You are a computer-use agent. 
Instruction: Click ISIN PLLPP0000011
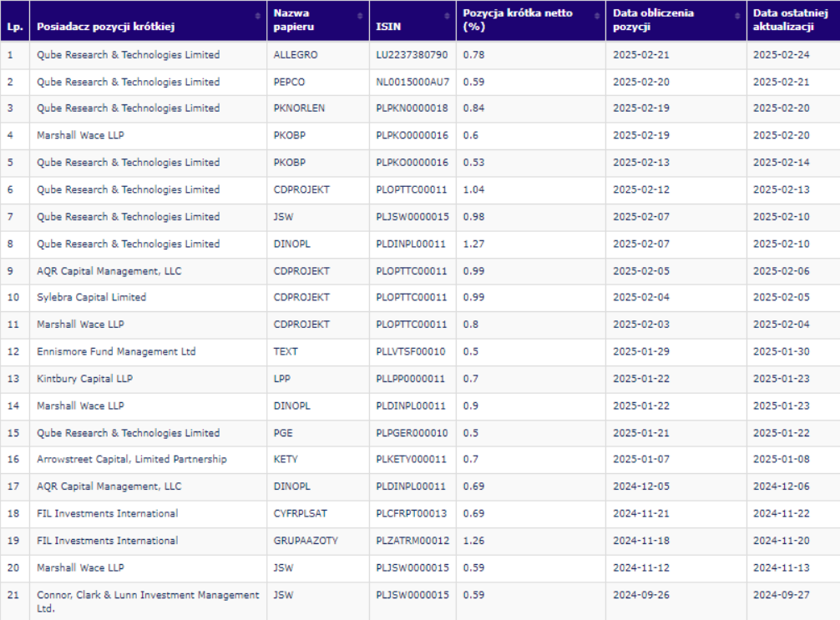[x=410, y=379]
